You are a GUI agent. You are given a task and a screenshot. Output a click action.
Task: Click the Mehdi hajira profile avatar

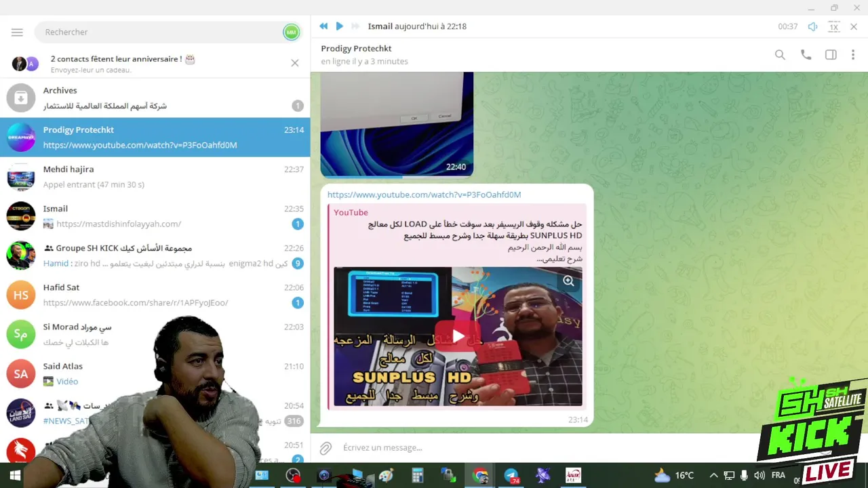(21, 176)
